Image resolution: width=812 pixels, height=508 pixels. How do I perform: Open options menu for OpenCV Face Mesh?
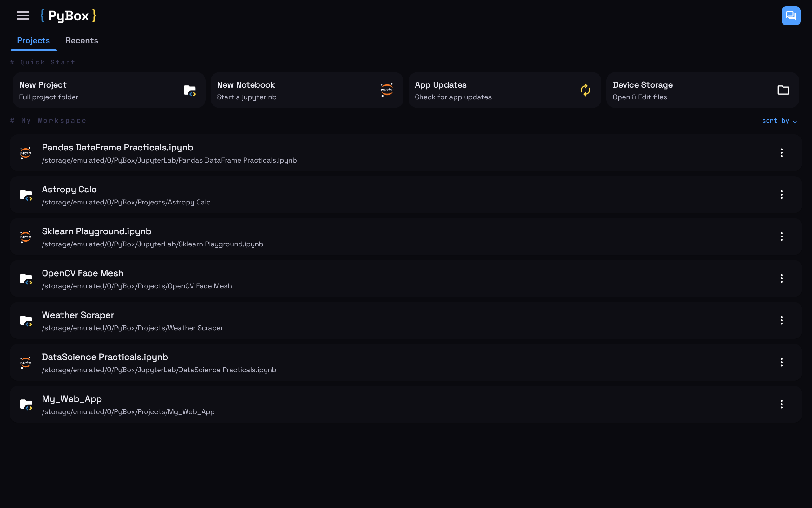point(782,278)
